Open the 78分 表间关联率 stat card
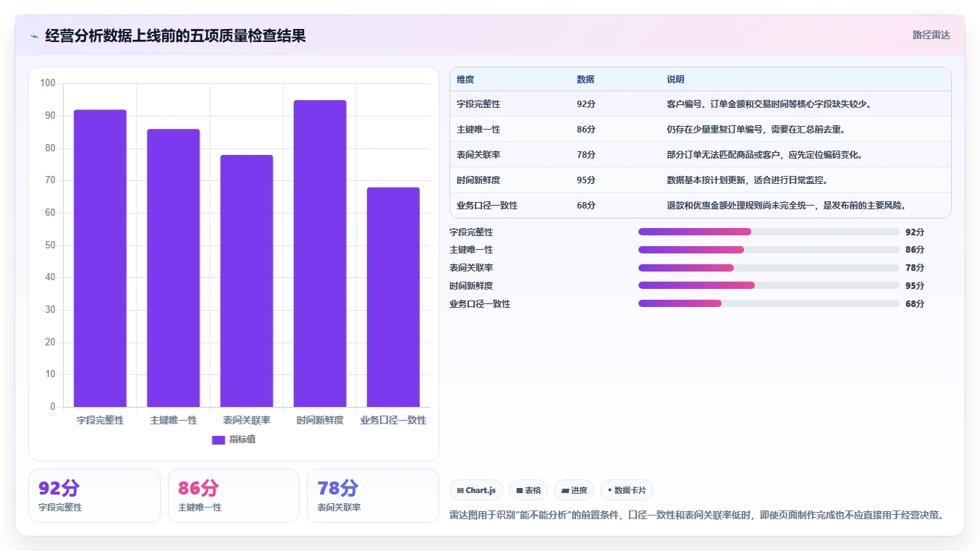The width and height of the screenshot is (980, 551). (373, 495)
